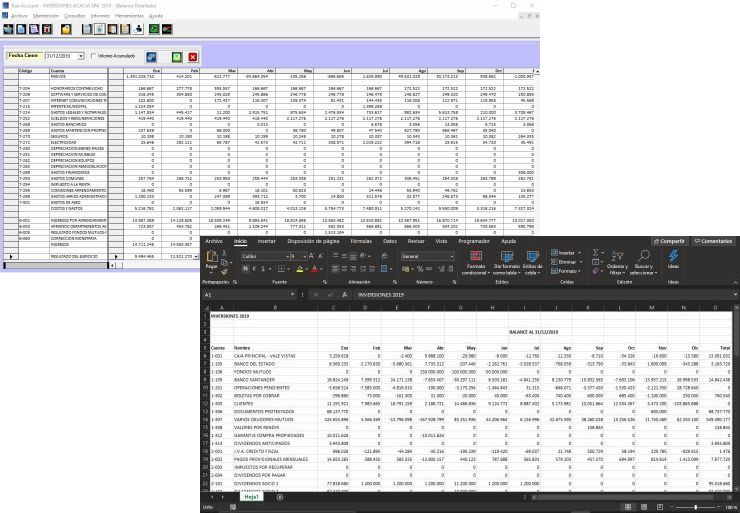Switch to the Datos tab in Excel
Screen dimensions: 740x513
click(x=390, y=241)
